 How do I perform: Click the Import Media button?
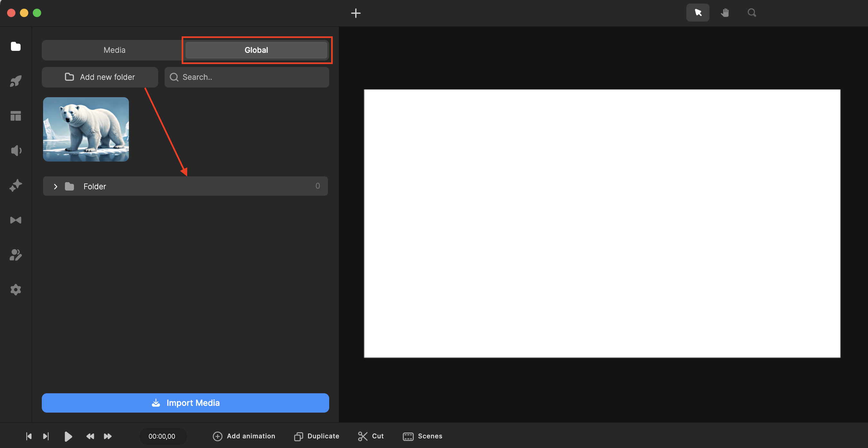click(x=185, y=403)
